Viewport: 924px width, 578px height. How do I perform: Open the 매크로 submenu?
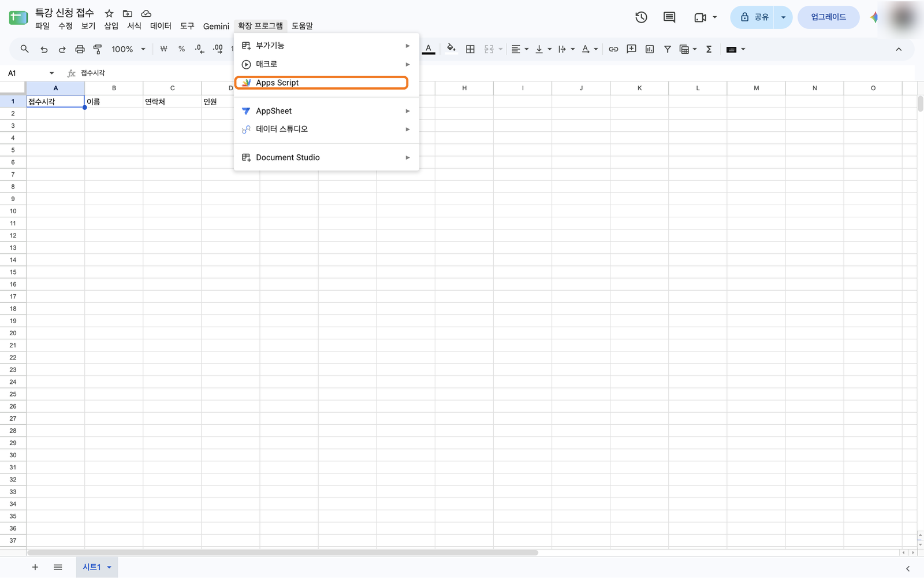coord(326,64)
